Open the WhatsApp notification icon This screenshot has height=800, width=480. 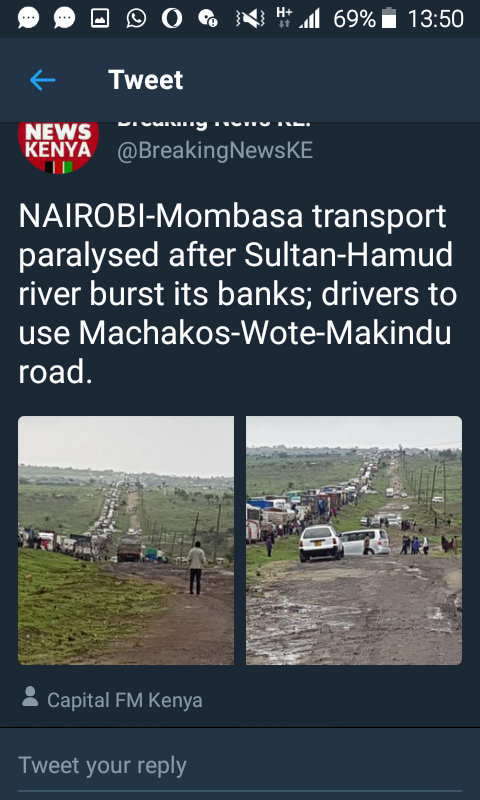click(136, 19)
